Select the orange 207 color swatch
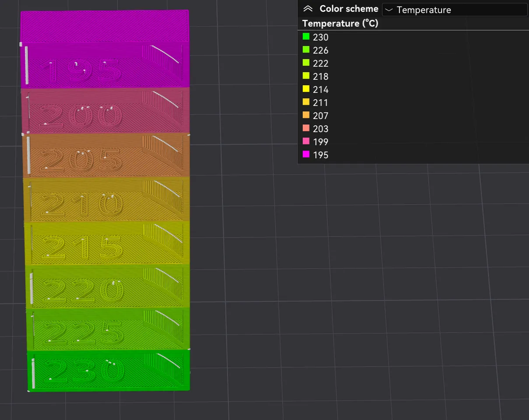529x420 pixels. [x=306, y=115]
